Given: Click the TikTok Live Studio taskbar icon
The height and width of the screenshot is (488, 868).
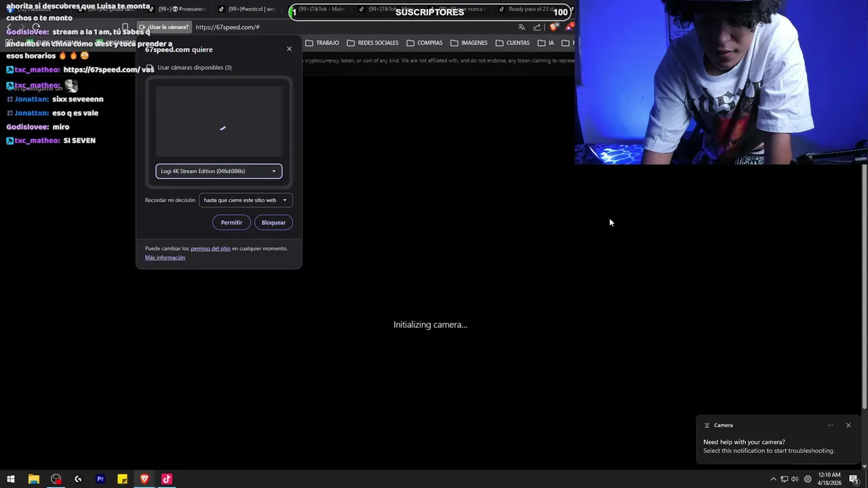Looking at the screenshot, I should [167, 479].
